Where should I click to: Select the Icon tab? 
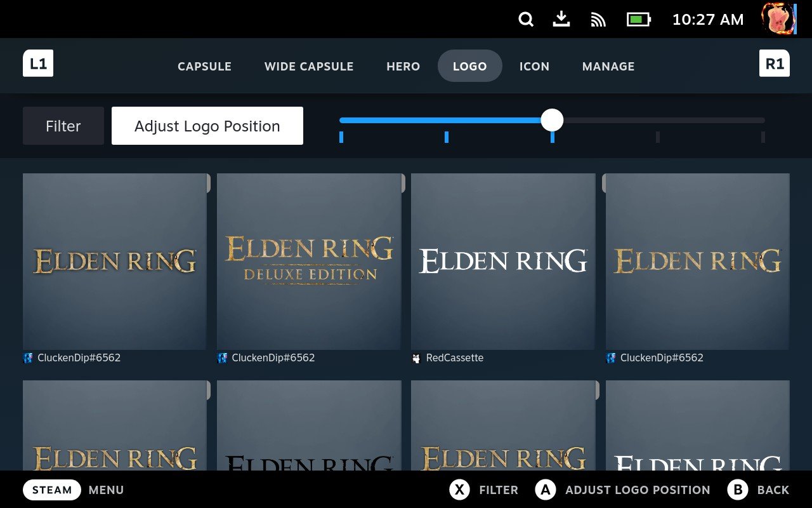click(534, 66)
